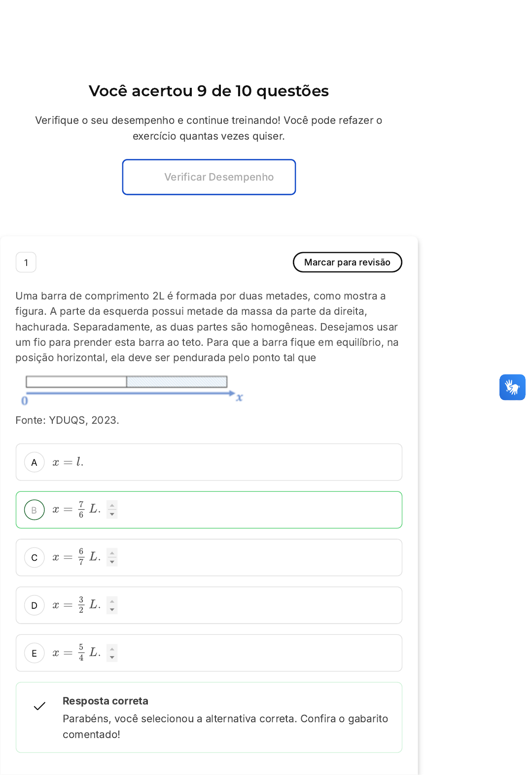Click the 'Você acertou 9 de 10' heading
532x775 pixels.
point(209,91)
